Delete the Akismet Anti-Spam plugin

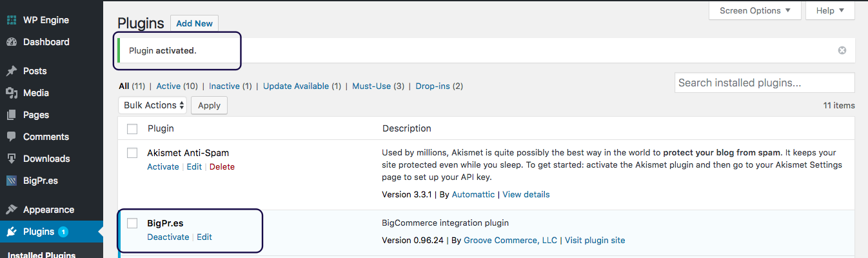[x=222, y=166]
